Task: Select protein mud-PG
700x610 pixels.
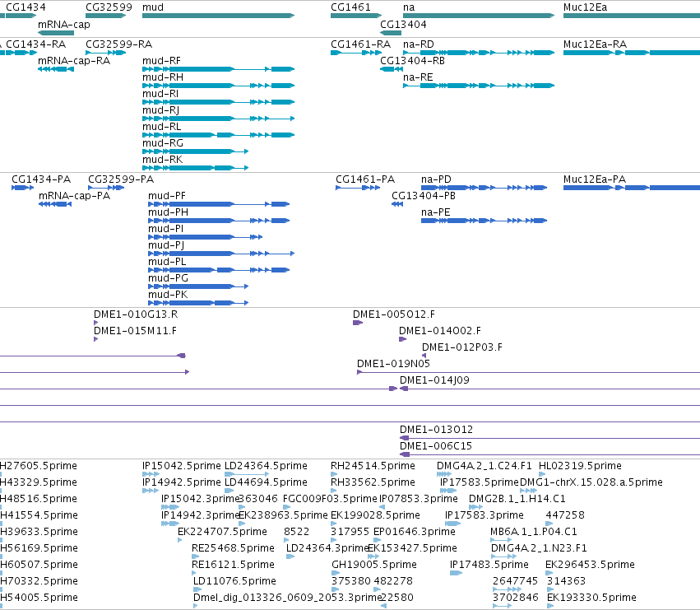Action: pyautogui.click(x=198, y=286)
